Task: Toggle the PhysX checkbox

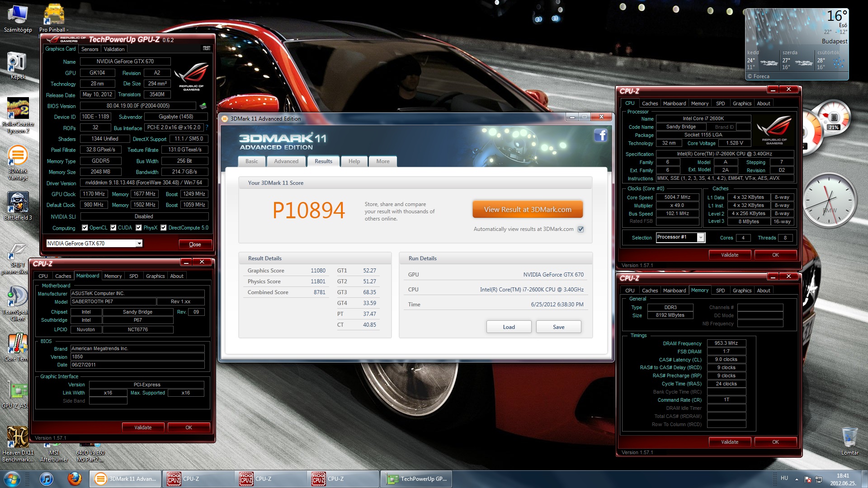Action: [139, 228]
